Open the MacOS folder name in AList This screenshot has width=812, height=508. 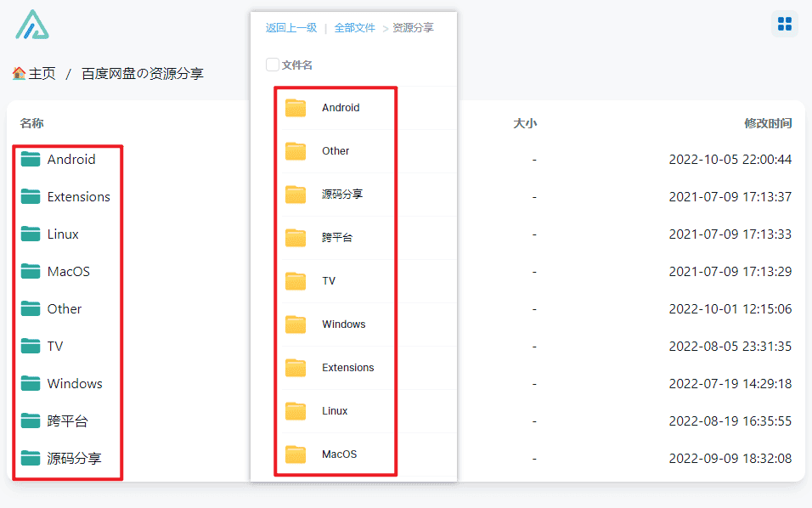point(68,271)
